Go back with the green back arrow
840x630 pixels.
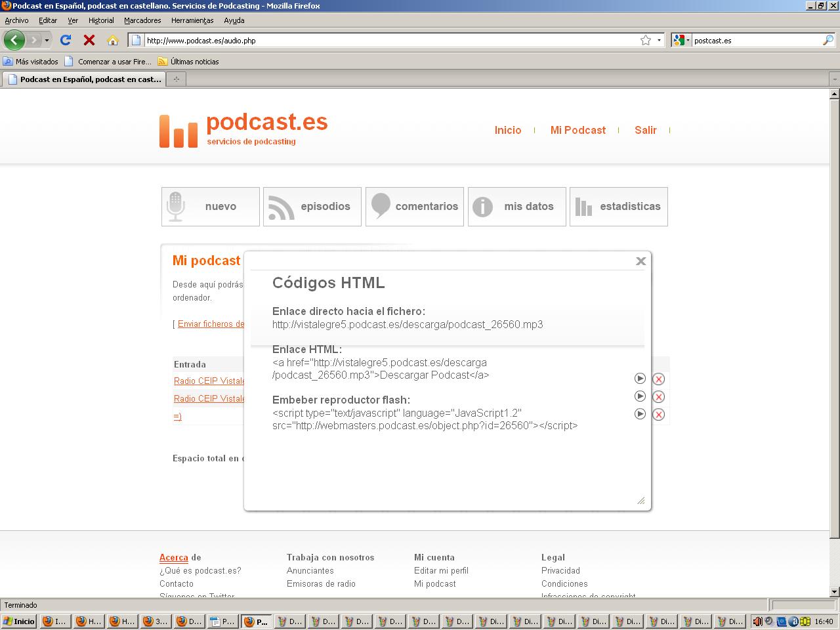14,40
